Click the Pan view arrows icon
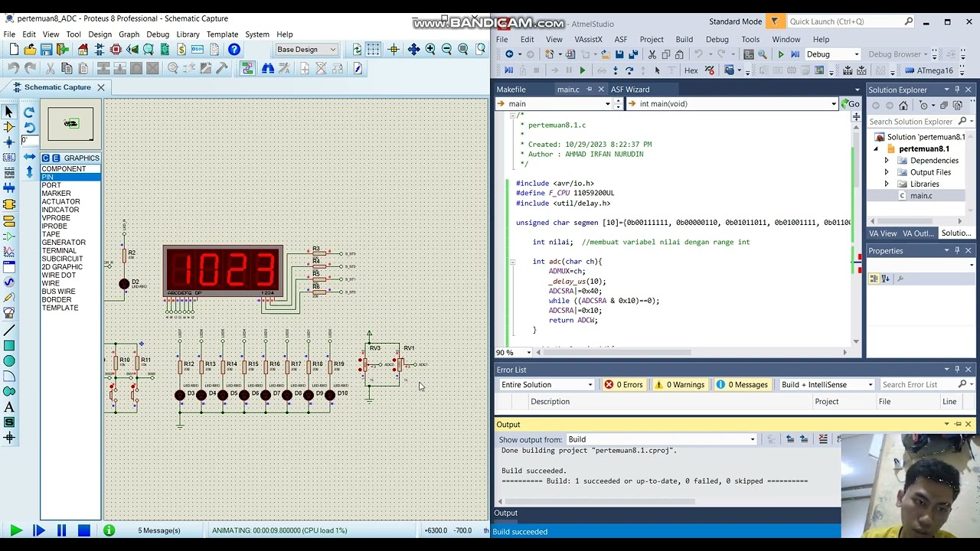 point(413,50)
